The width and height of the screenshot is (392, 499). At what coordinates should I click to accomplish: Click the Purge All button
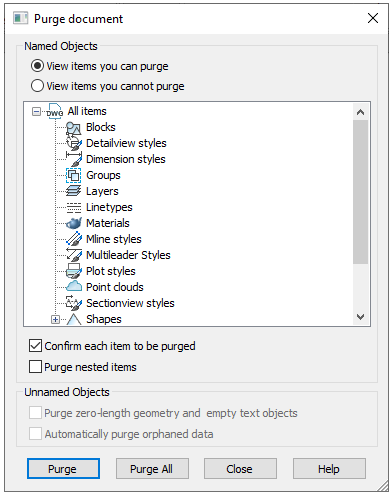click(x=152, y=469)
